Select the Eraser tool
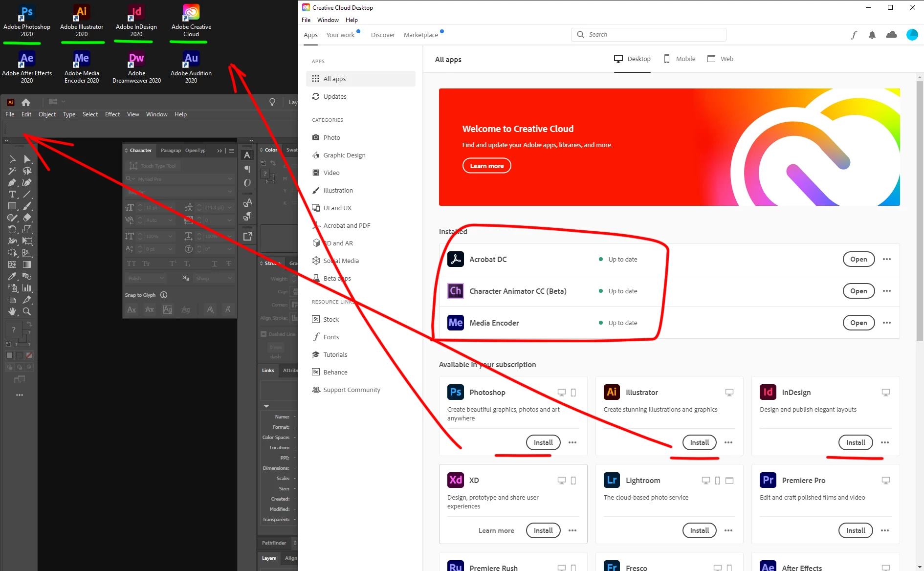924x571 pixels. point(27,218)
